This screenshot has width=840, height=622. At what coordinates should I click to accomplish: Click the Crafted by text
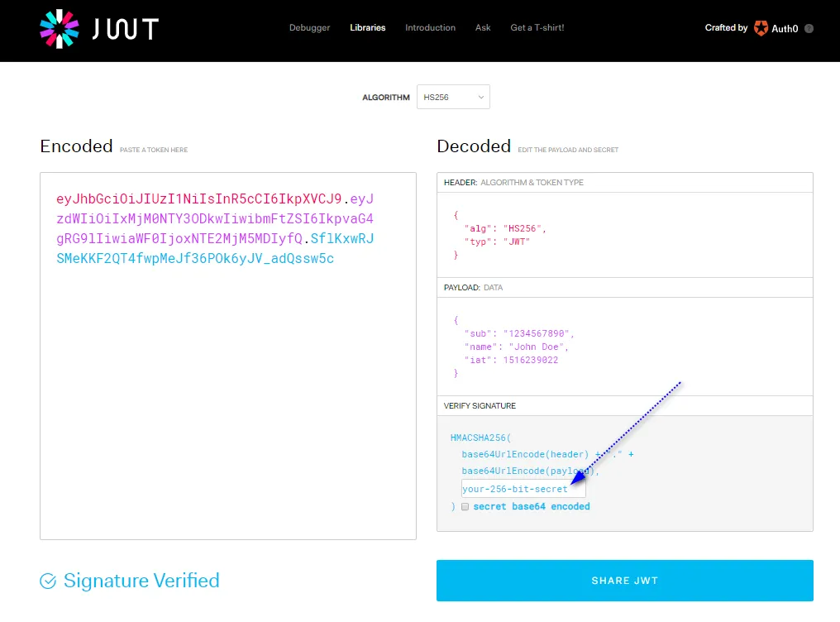click(726, 28)
